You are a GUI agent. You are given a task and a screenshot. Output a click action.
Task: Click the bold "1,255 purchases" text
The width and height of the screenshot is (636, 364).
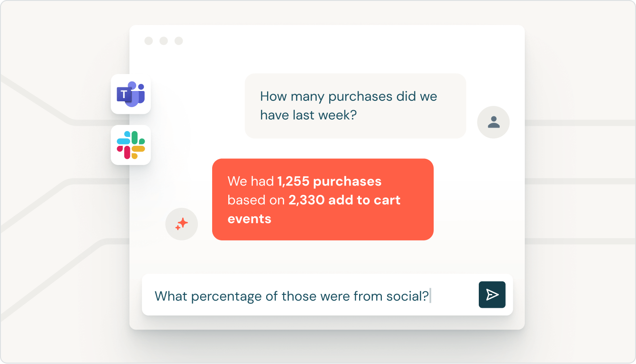[x=329, y=182]
